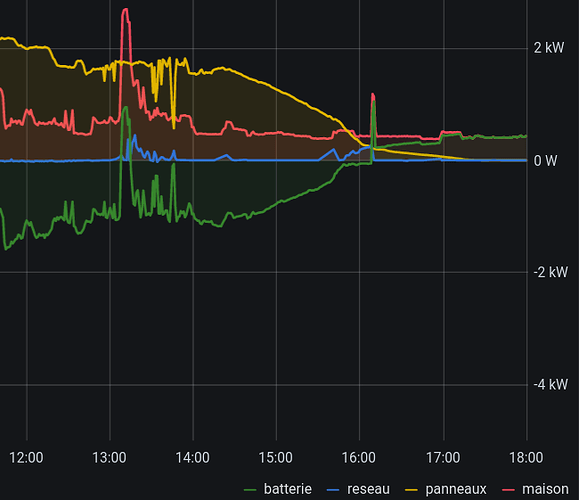Open the red maison color swatch
The width and height of the screenshot is (579, 500).
coord(508,490)
